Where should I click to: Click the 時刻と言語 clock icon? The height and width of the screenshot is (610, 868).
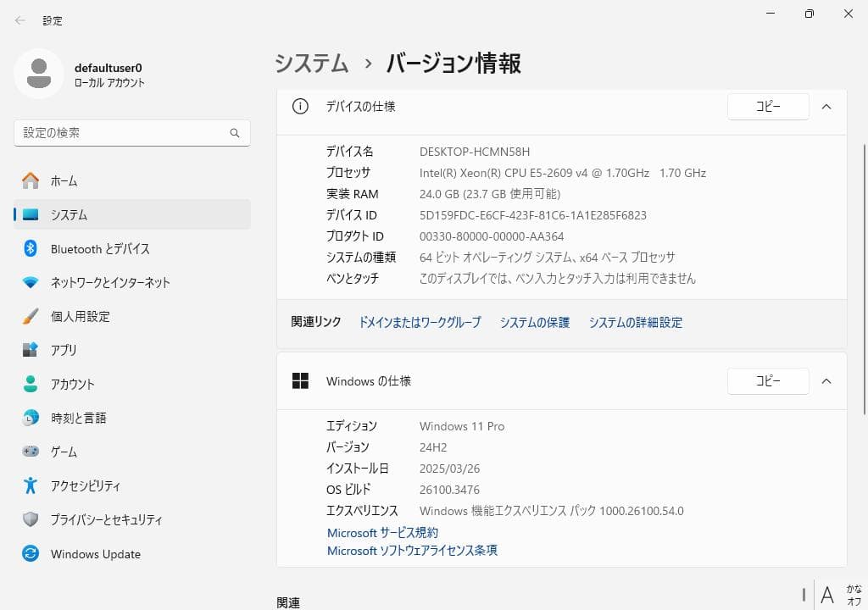[31, 418]
